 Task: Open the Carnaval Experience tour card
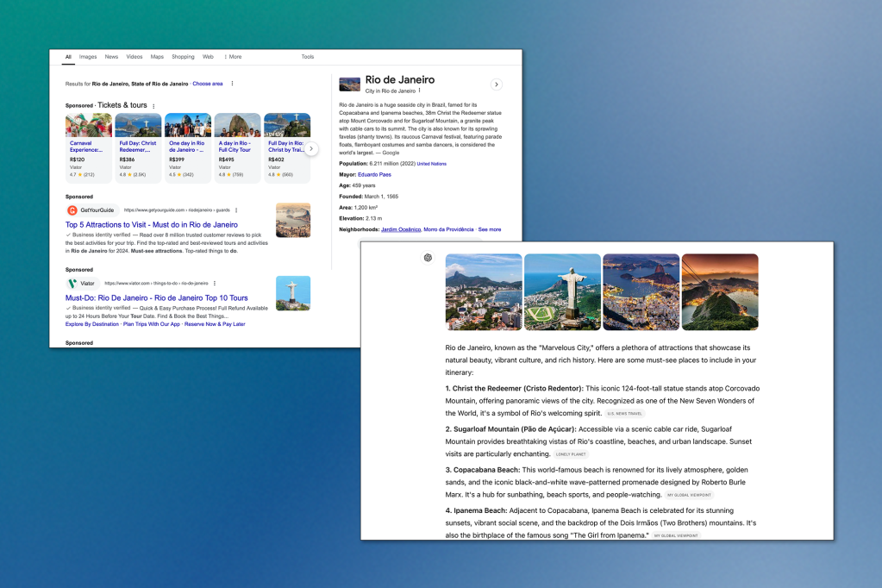pyautogui.click(x=88, y=147)
